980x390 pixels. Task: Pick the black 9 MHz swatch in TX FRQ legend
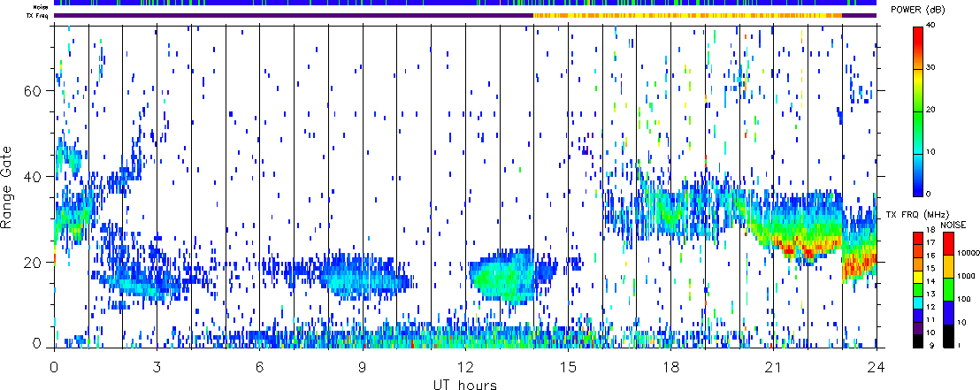[918, 340]
